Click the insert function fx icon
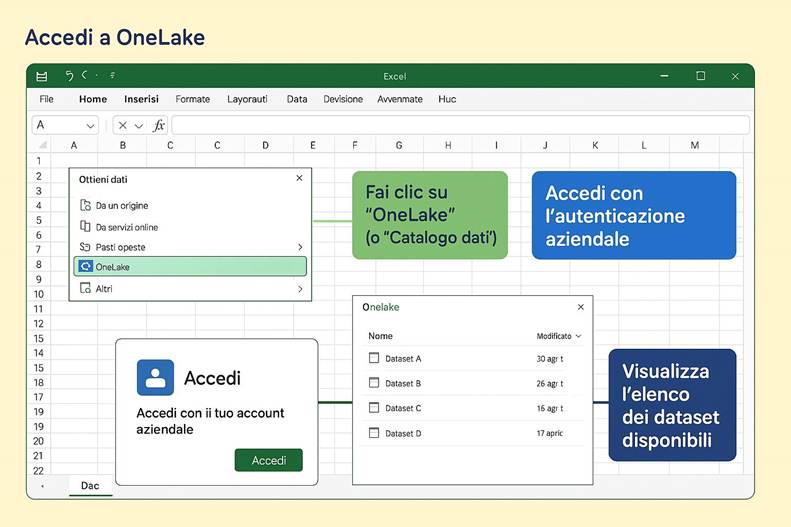791x527 pixels. pos(159,126)
